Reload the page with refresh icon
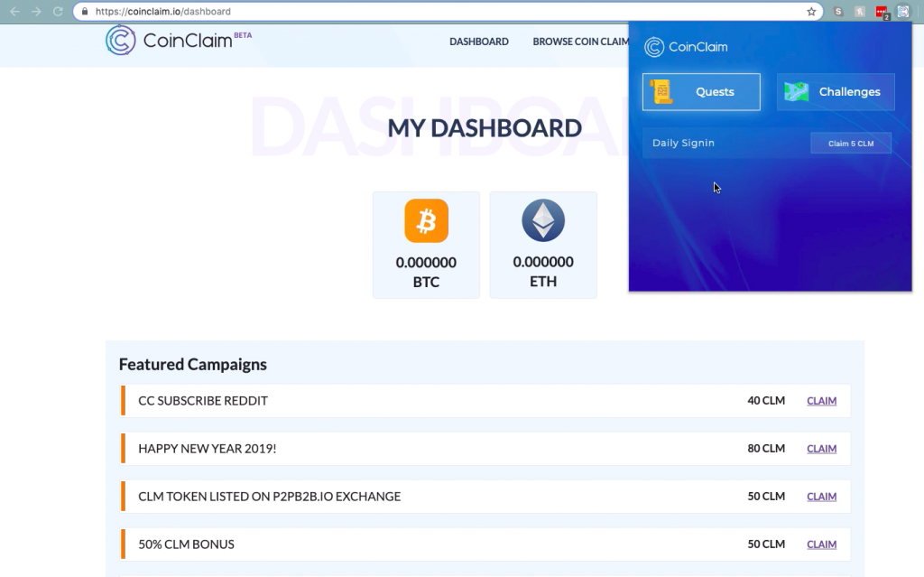 coord(58,11)
